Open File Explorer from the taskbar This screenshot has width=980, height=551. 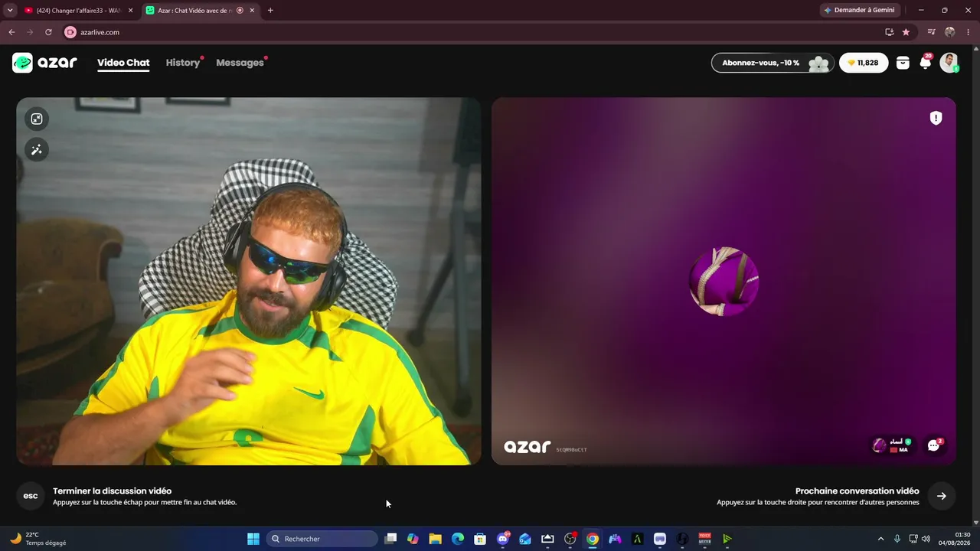[x=435, y=539]
